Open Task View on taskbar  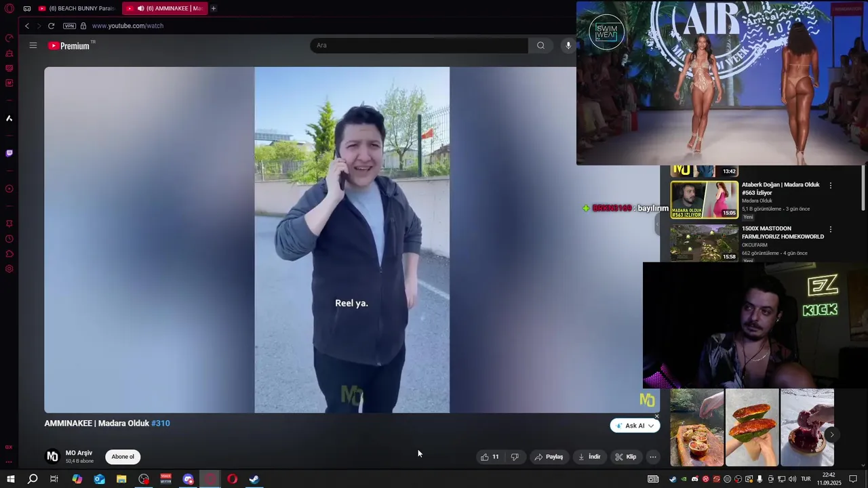coord(54,479)
